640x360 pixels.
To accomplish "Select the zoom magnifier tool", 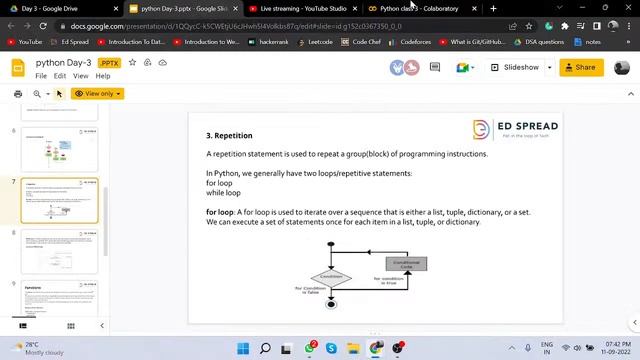I will (37, 94).
